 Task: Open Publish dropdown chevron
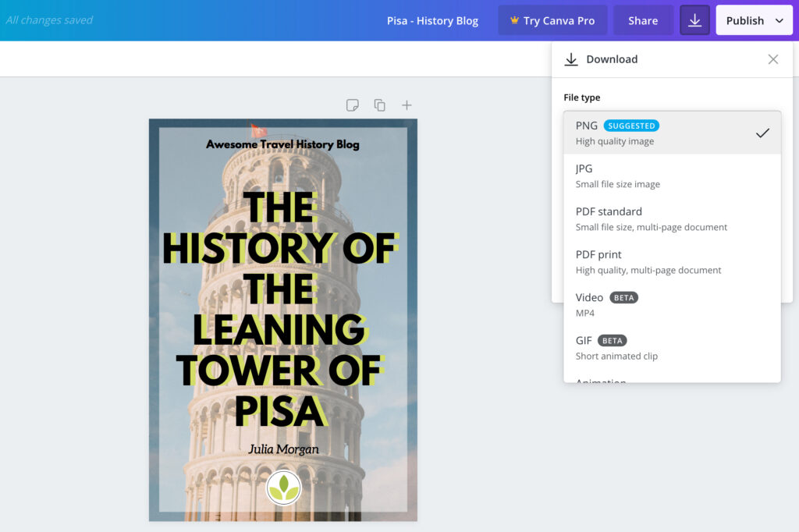(779, 21)
